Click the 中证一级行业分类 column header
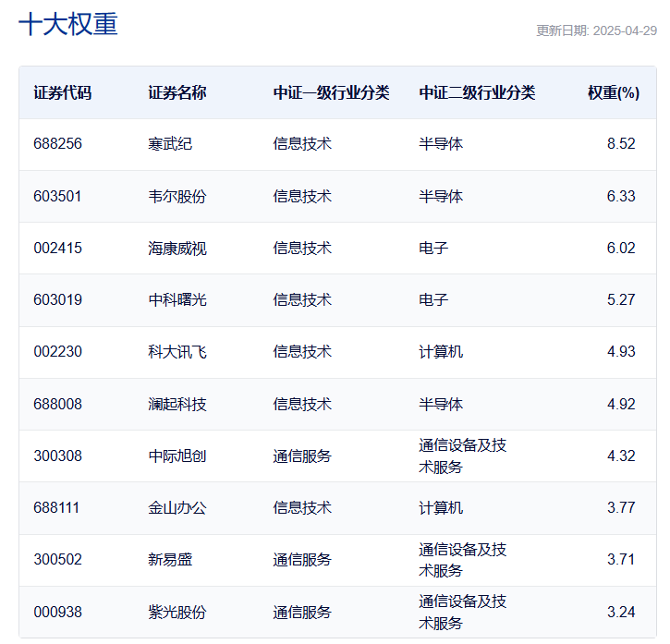This screenshot has width=670, height=644. 331,92
